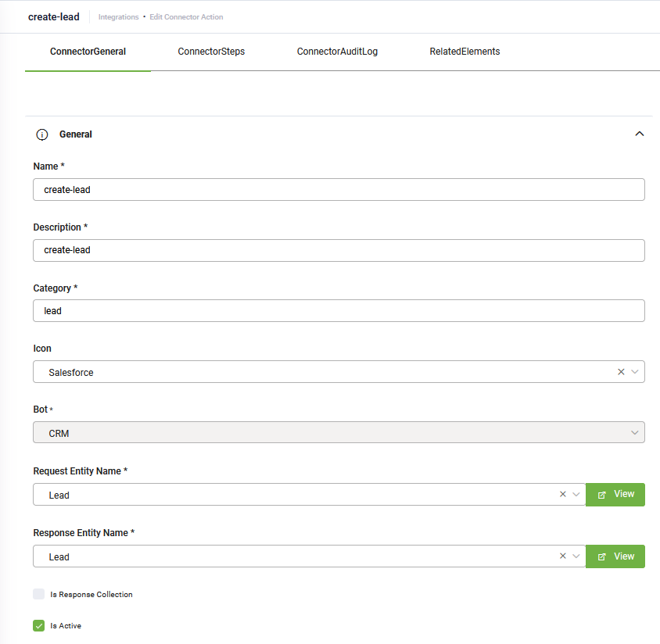Open the ConnectorAuditLog tab
The height and width of the screenshot is (644, 660).
pyautogui.click(x=337, y=52)
